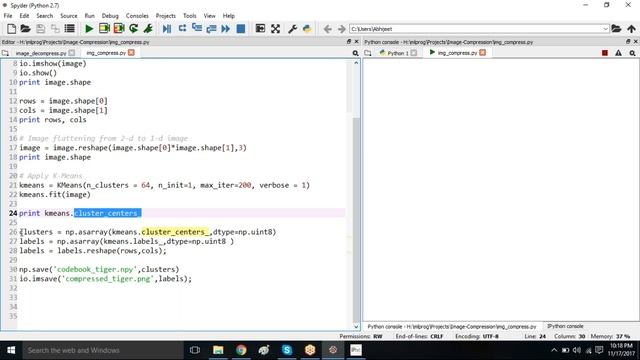This screenshot has width=640, height=360.
Task: Close the img_compress.py console tab
Action: click(x=482, y=53)
